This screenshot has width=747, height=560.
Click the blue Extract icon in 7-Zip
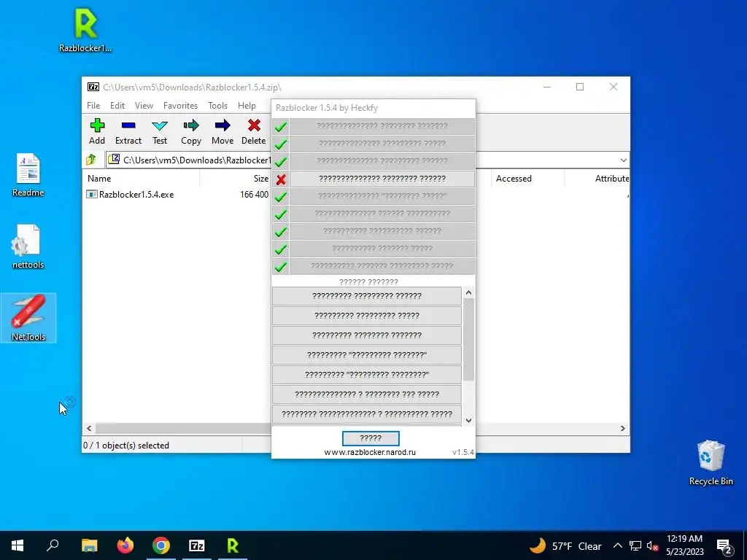point(128,125)
